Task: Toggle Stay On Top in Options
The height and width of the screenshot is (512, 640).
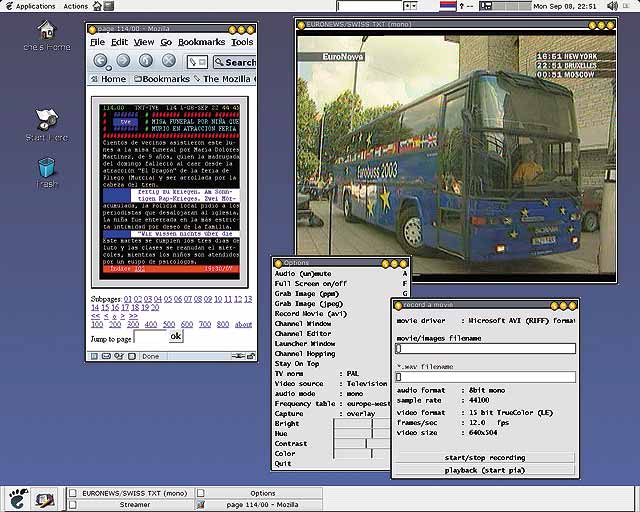Action: [297, 363]
